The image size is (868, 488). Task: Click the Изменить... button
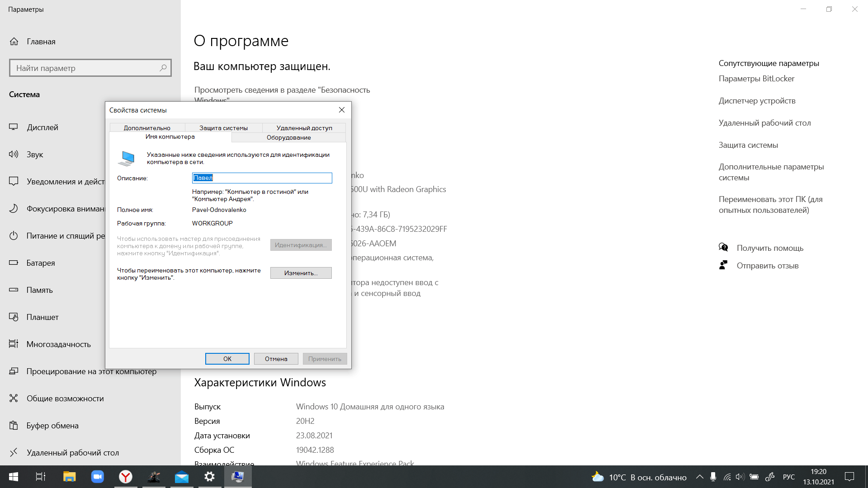click(301, 273)
